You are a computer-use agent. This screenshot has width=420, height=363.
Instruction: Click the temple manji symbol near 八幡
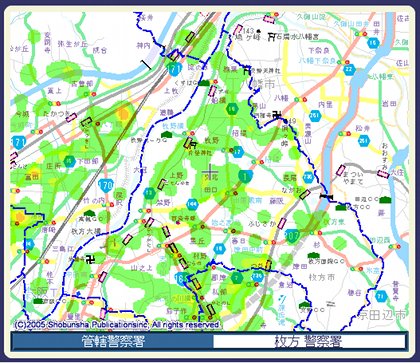pos(276,116)
